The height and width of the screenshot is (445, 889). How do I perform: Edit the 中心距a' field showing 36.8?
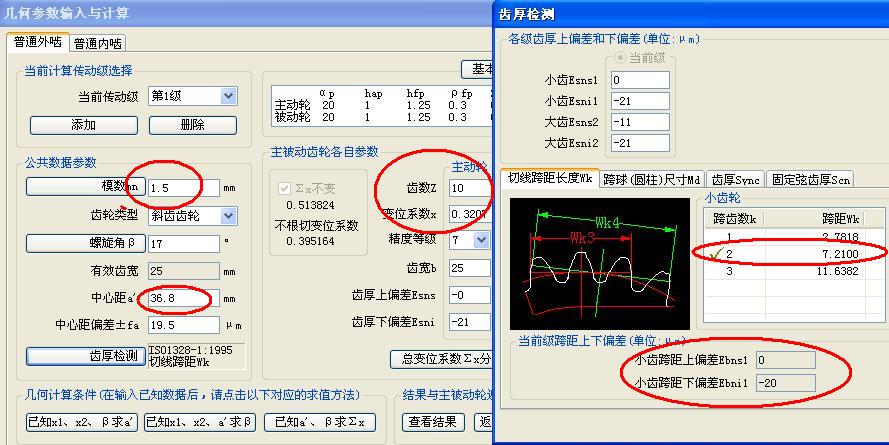point(184,298)
